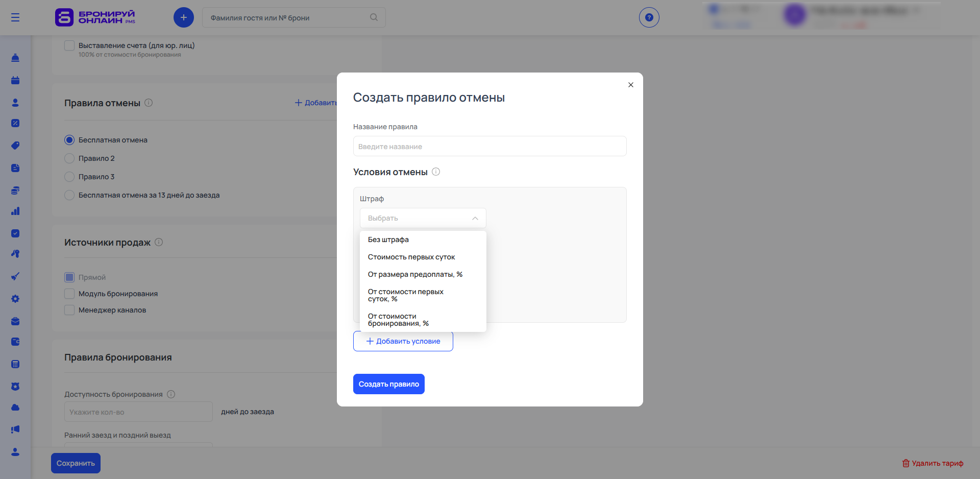Open the calculator sidebar icon

point(15,364)
